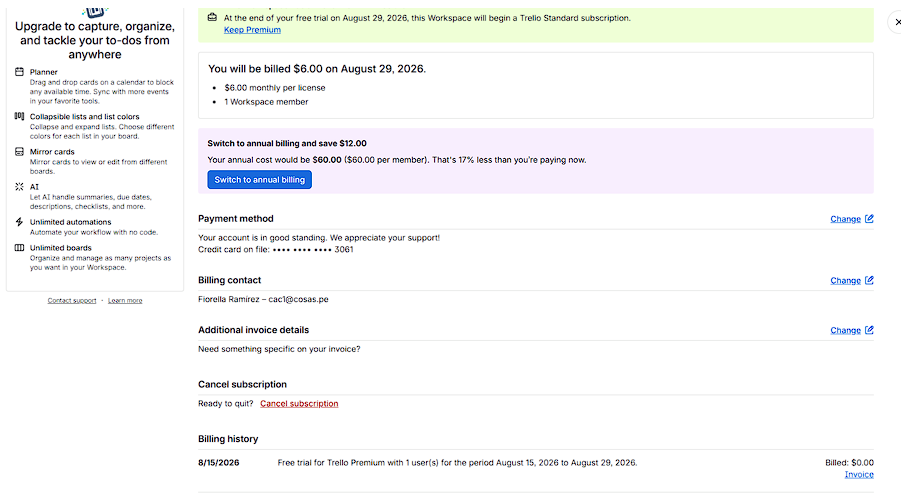Click the Unlimited automations lightning icon

[x=19, y=222]
